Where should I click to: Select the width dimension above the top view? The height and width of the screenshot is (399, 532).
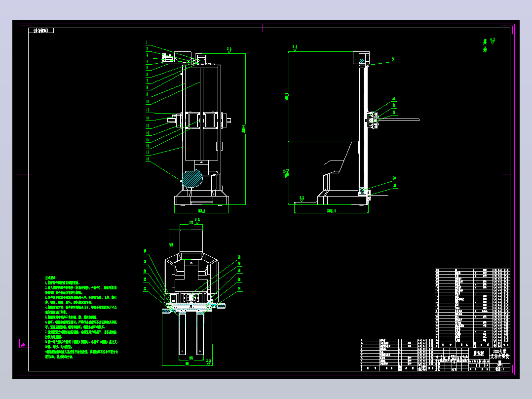coord(191,223)
